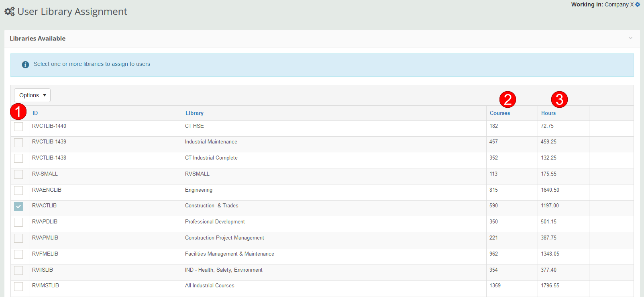Click the blue info icon in the banner
644x297 pixels.
coord(25,64)
